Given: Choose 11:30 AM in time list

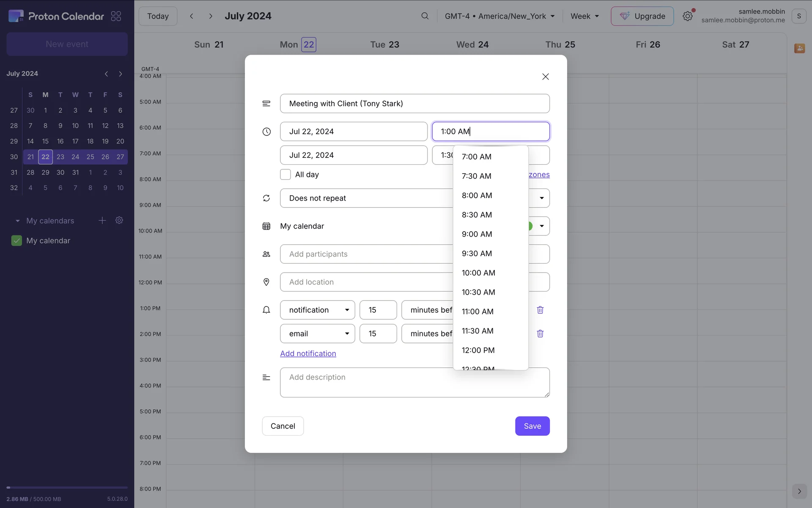Looking at the screenshot, I should (x=477, y=331).
